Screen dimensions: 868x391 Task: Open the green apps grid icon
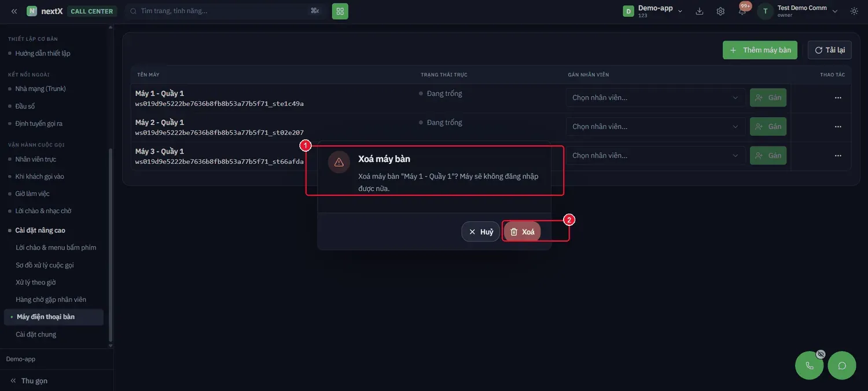pos(340,11)
